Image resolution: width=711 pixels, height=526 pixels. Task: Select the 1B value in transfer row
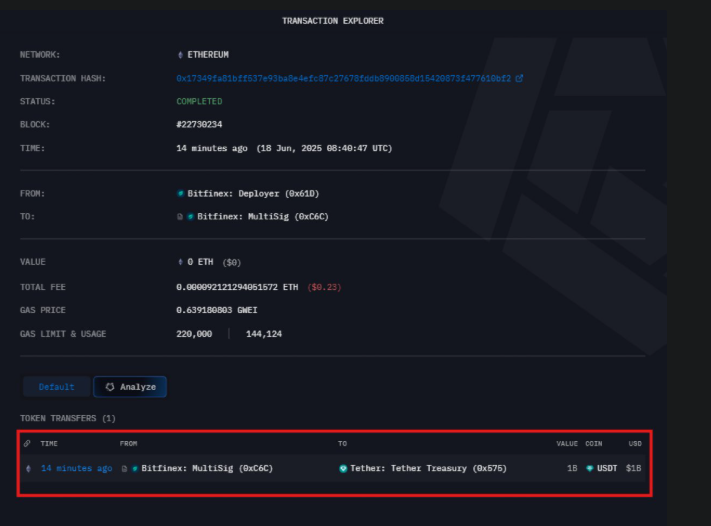click(x=572, y=468)
